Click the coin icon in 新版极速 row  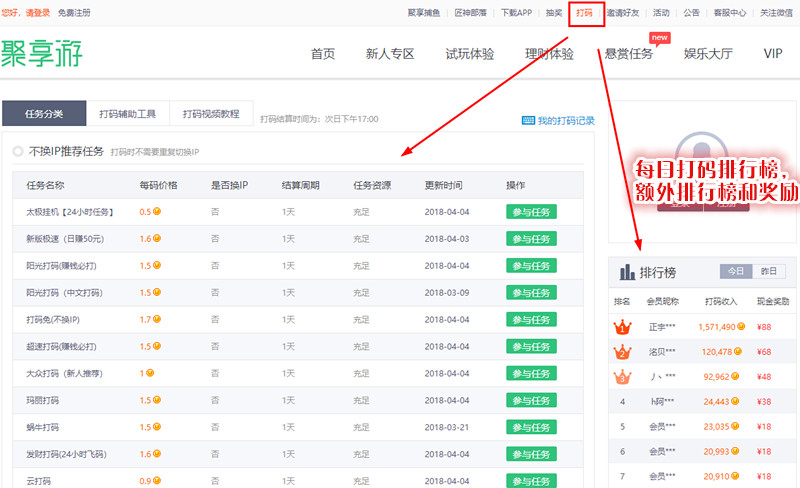coord(157,238)
